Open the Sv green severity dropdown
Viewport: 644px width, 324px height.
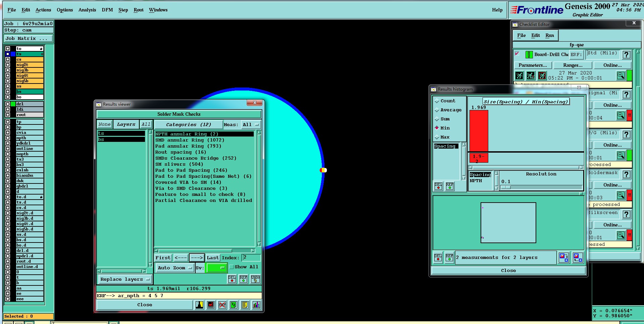pos(217,268)
